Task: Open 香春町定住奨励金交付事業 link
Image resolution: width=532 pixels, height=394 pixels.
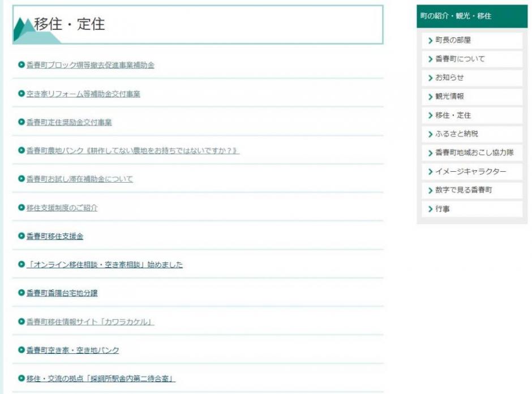Action: (x=69, y=122)
